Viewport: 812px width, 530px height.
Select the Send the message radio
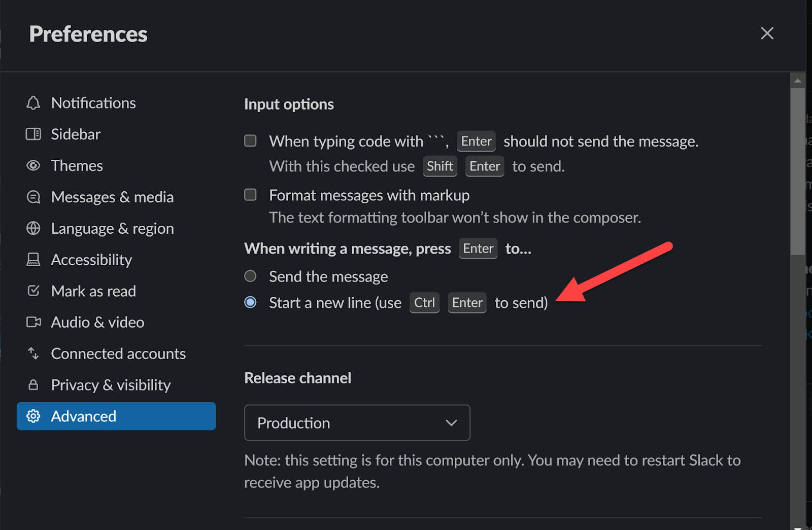point(250,276)
